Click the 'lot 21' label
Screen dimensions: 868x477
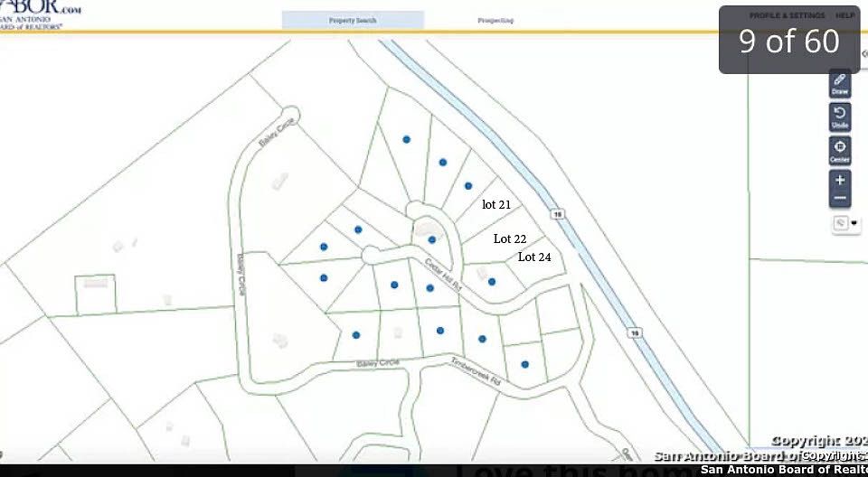(496, 205)
